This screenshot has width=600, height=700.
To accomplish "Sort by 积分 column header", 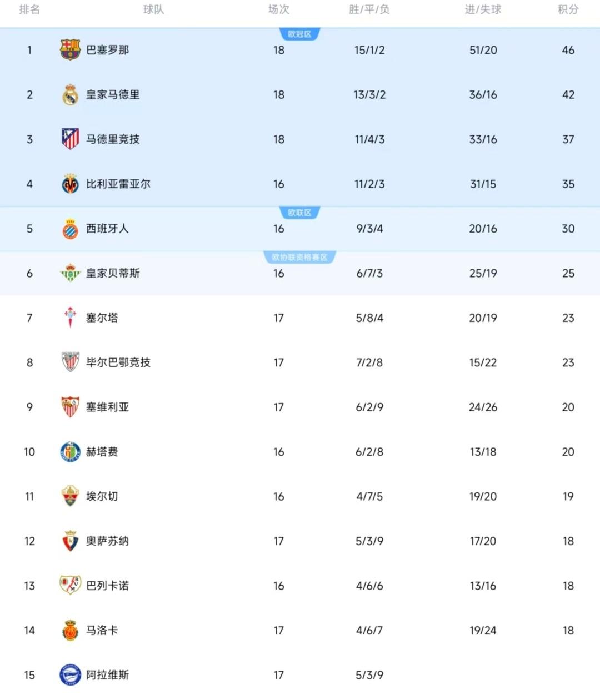I will pyautogui.click(x=568, y=9).
